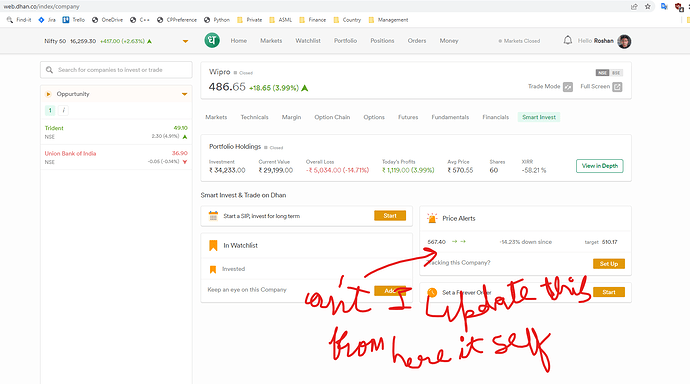
Task: Select Union Bank of India row
Action: [x=116, y=157]
